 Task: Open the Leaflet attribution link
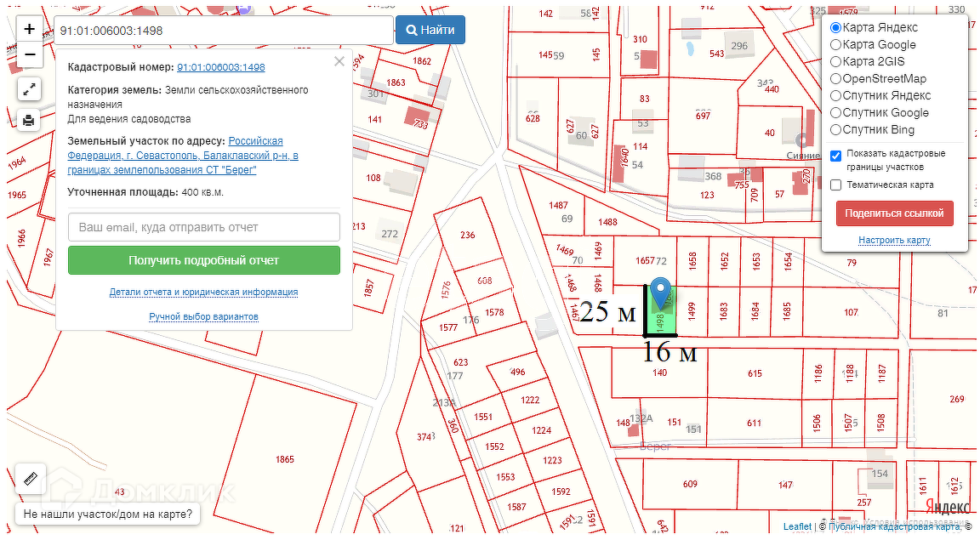[x=797, y=526]
